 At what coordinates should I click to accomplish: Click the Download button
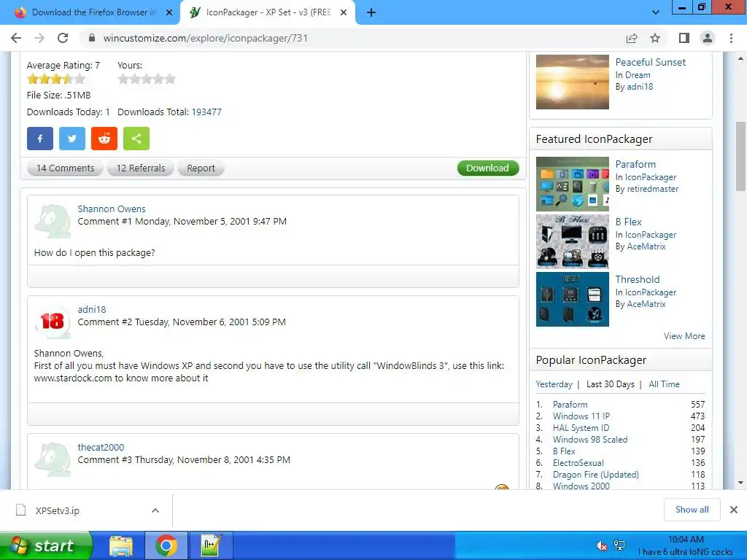[488, 168]
